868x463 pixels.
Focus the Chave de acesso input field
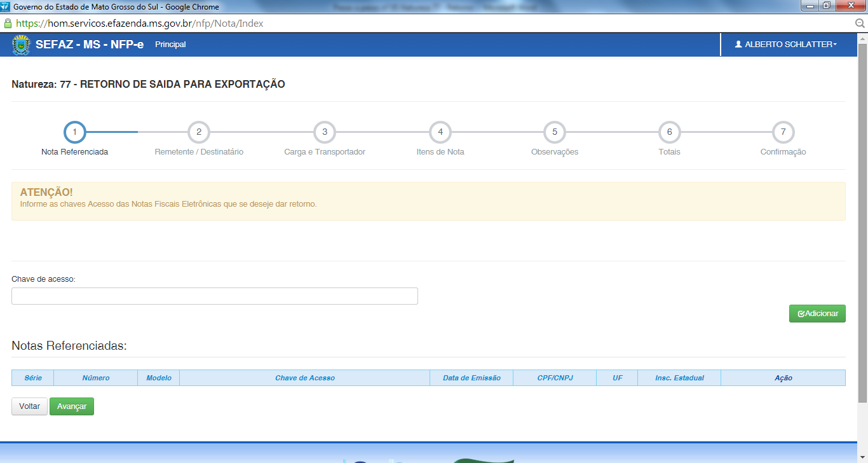pyautogui.click(x=215, y=296)
